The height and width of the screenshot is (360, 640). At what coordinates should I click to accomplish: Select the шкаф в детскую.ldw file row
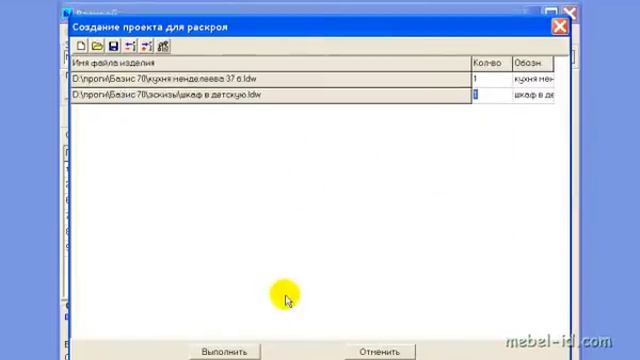271,95
